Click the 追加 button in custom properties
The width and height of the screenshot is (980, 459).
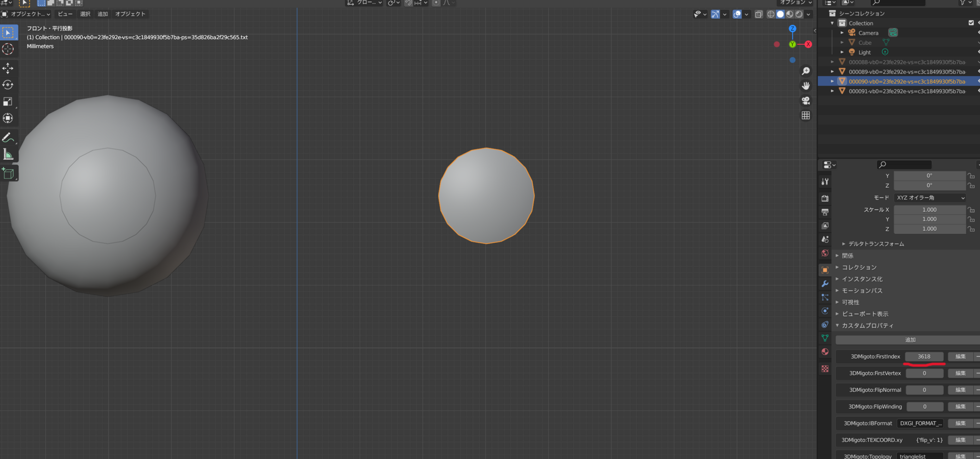click(910, 340)
